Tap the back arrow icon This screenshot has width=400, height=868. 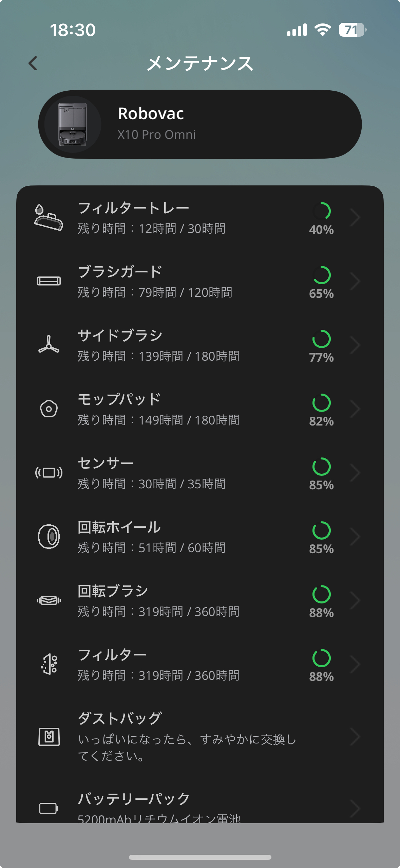tap(33, 63)
